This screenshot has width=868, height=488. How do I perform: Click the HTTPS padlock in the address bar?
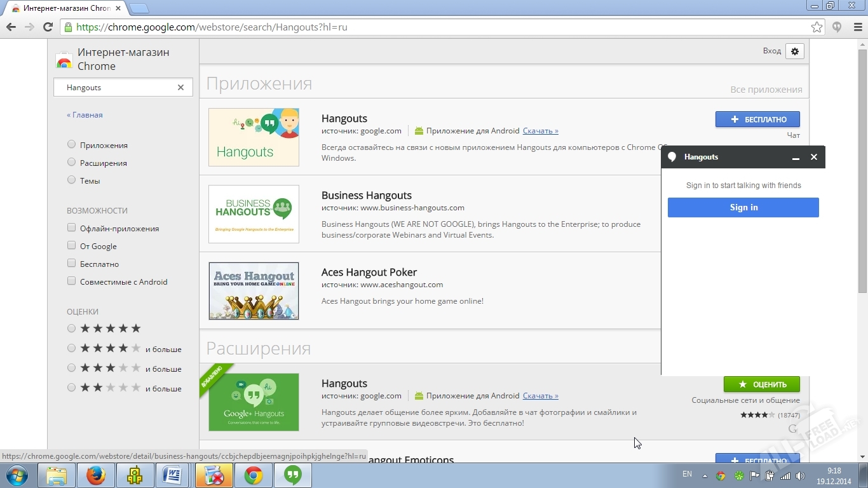pos(68,27)
